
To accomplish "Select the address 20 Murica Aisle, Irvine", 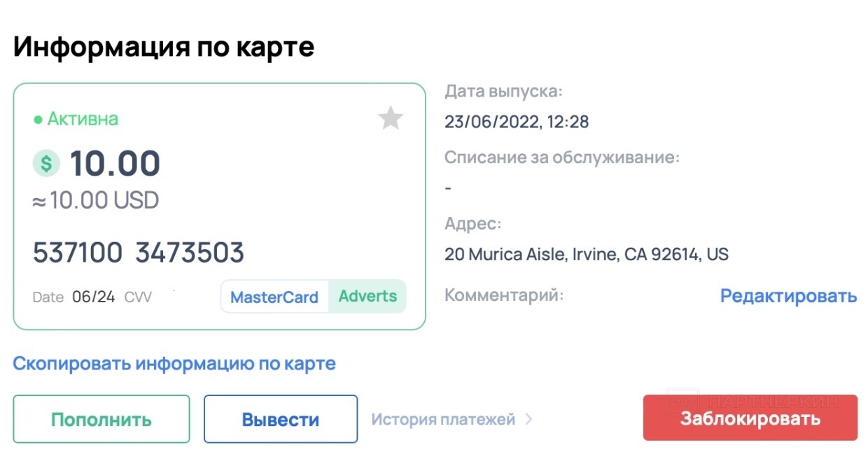I will coord(587,254).
